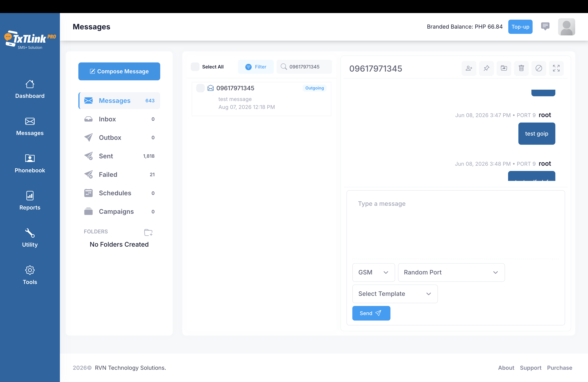Image resolution: width=588 pixels, height=382 pixels.
Task: Move conversation to folder icon
Action: pos(504,68)
